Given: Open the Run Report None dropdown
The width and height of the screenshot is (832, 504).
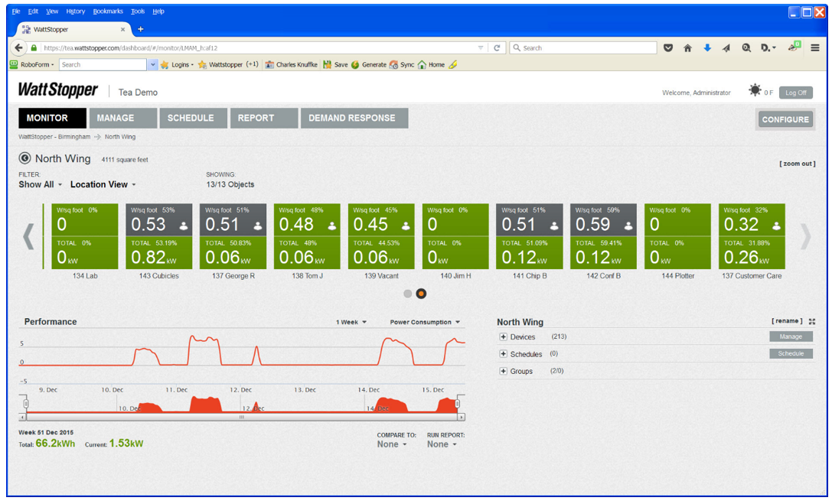Looking at the screenshot, I should 442,444.
